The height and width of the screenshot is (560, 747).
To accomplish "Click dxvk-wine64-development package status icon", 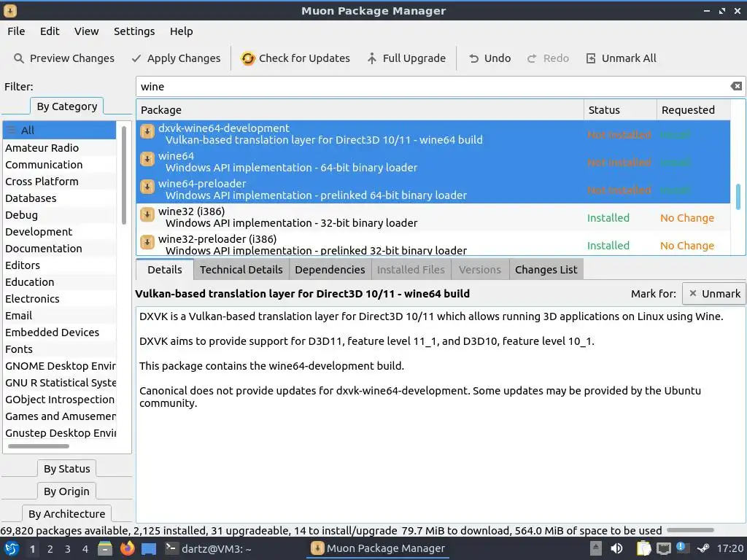I will point(147,131).
